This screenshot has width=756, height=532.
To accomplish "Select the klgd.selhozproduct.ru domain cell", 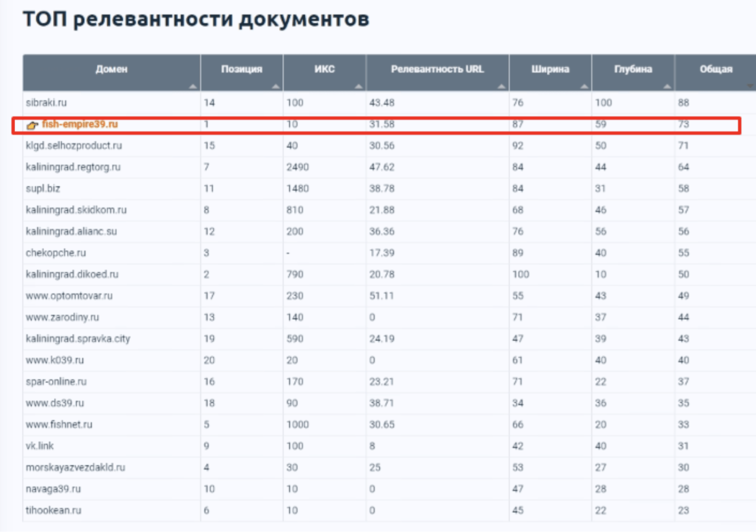I will point(111,146).
